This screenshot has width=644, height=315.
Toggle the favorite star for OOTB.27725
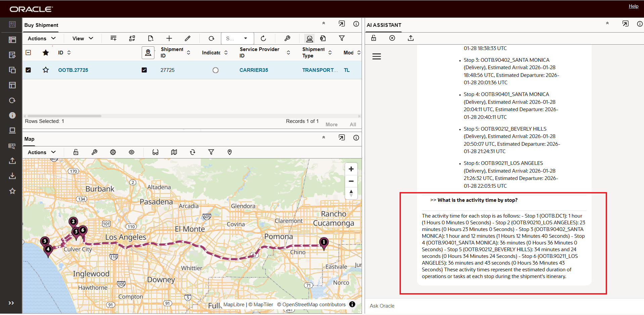pos(46,70)
